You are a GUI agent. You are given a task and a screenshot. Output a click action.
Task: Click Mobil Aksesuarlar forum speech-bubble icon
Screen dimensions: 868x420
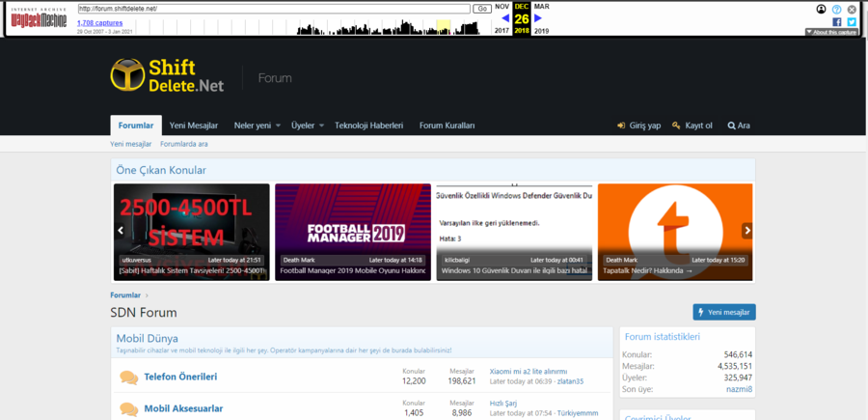pos(129,409)
